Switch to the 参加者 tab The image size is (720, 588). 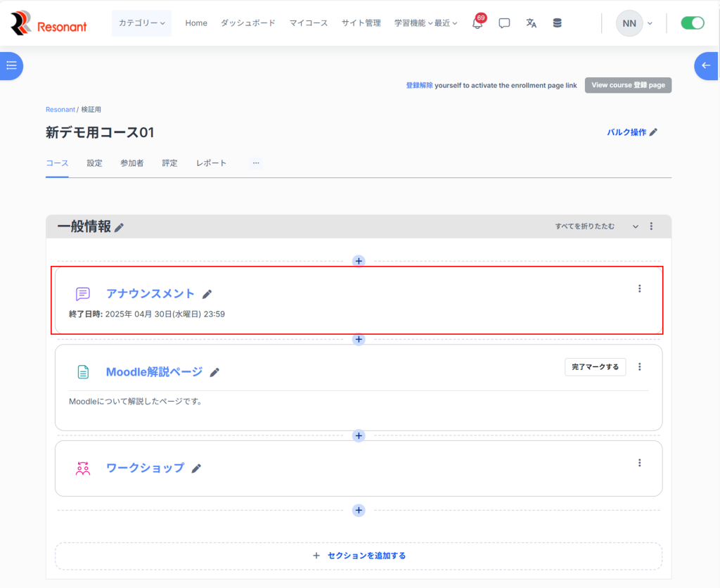click(x=131, y=163)
